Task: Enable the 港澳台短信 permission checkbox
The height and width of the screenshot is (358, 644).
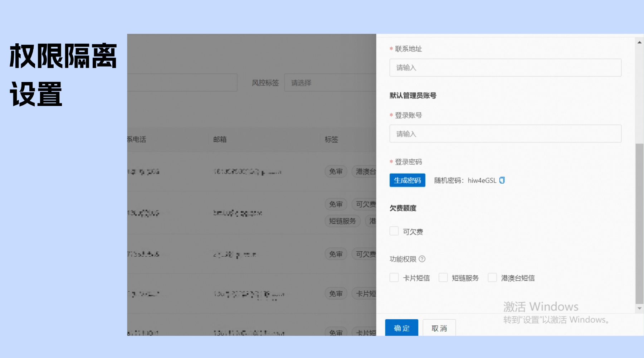Action: pyautogui.click(x=492, y=278)
